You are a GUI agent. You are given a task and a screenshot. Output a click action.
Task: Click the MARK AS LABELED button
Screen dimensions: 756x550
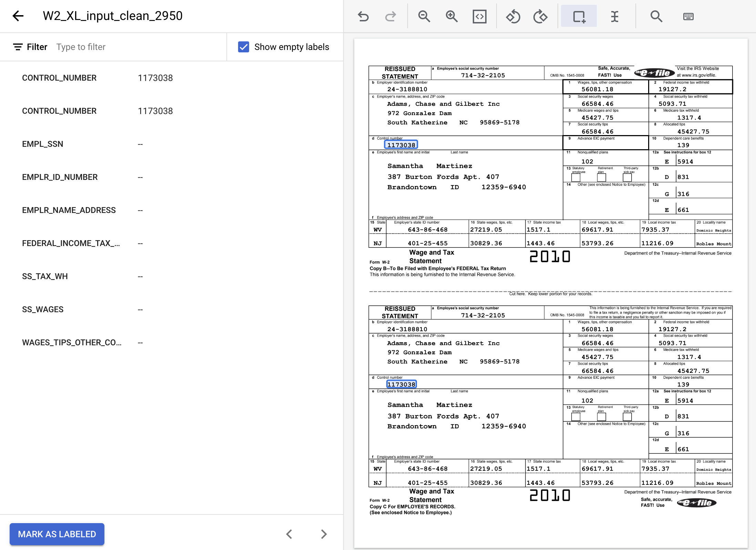point(57,534)
